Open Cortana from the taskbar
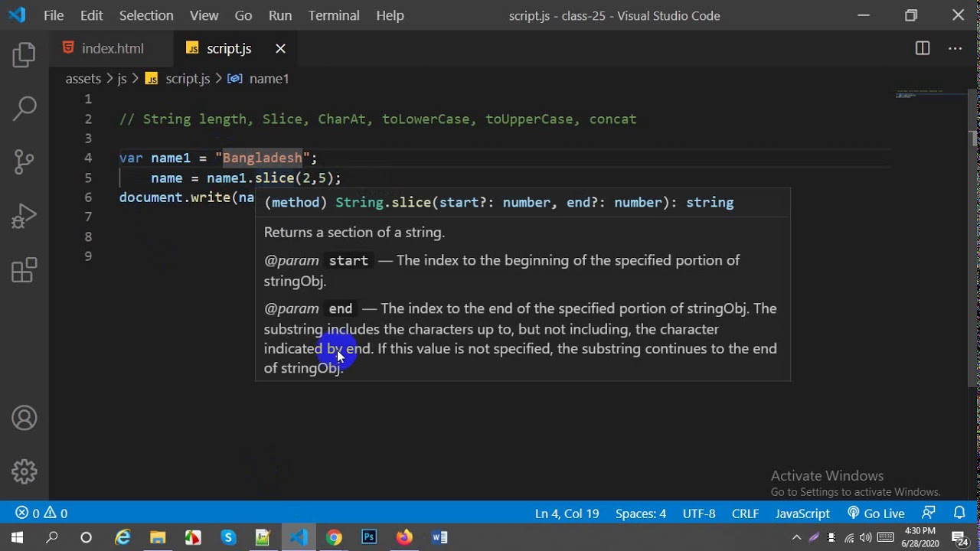 pos(86,537)
